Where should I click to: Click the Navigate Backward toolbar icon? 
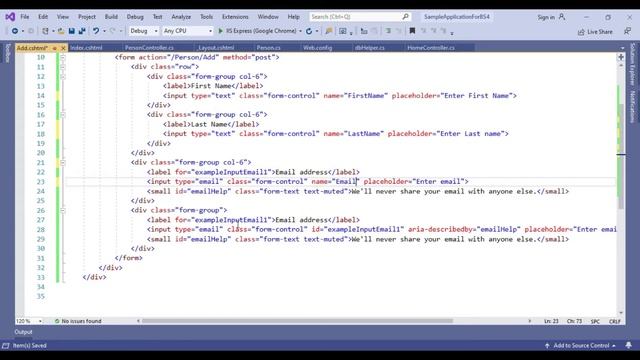tap(15, 31)
